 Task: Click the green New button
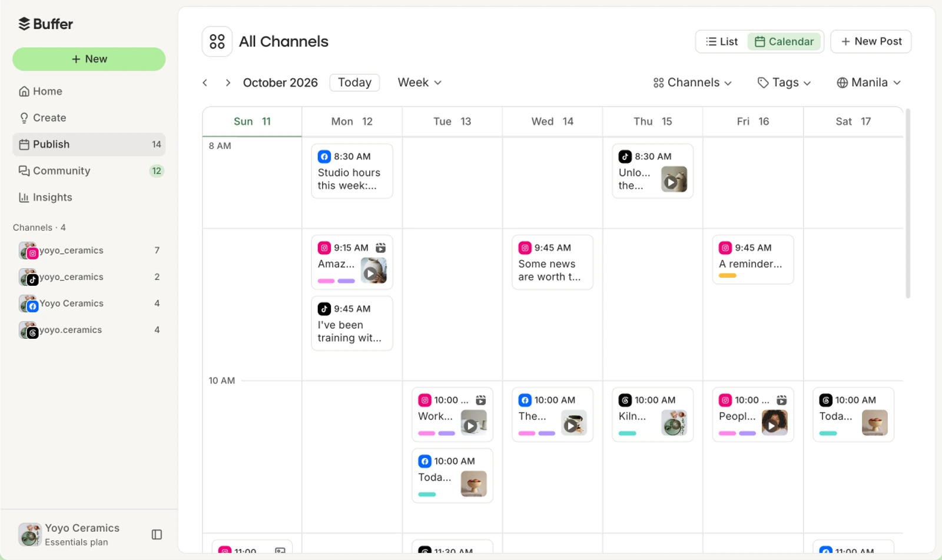pyautogui.click(x=89, y=59)
